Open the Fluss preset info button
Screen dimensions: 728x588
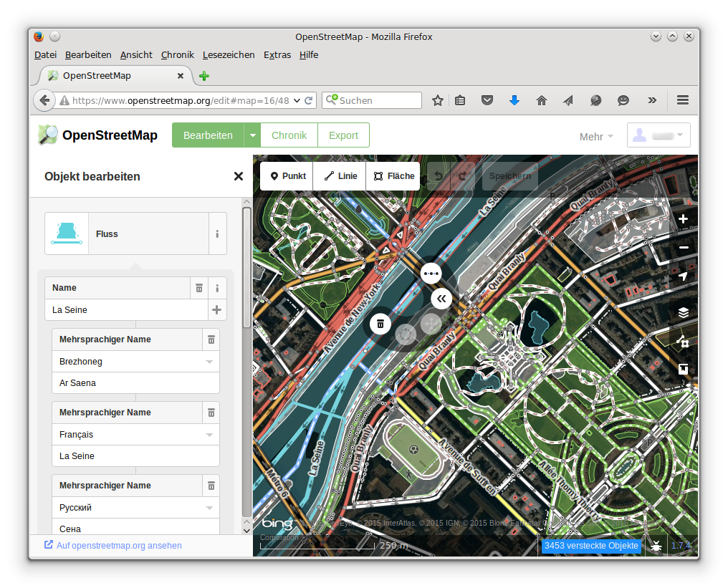pyautogui.click(x=217, y=233)
